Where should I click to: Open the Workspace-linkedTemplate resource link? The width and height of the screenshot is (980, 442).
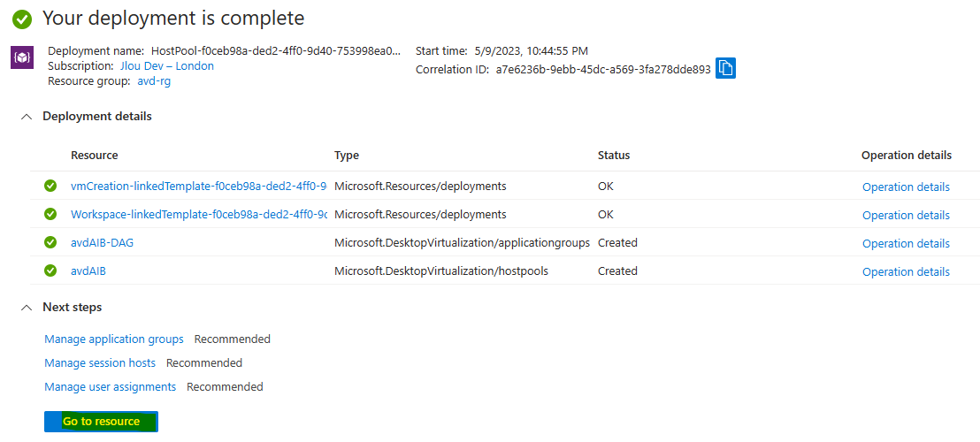[199, 214]
